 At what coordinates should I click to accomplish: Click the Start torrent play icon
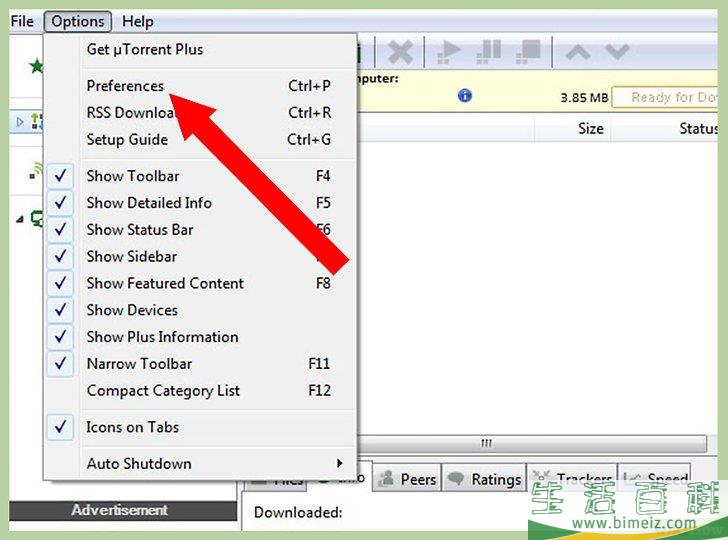(x=448, y=52)
